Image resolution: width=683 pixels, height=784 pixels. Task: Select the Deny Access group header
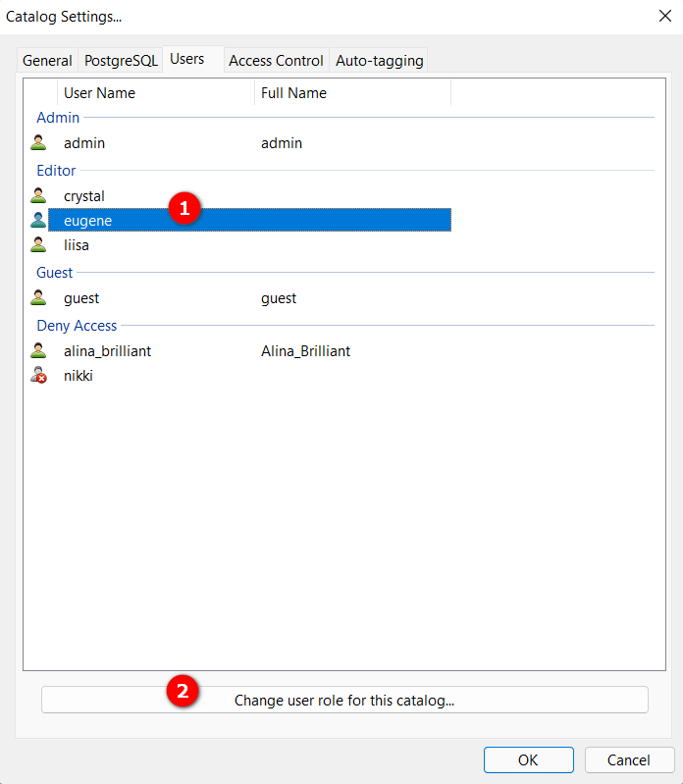pyautogui.click(x=77, y=326)
